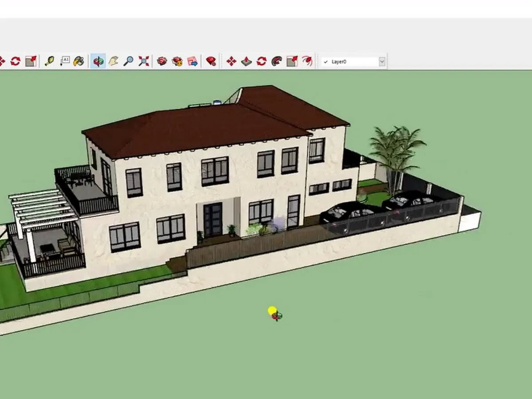Activate the Offset tool
Viewport: 532px width, 399px height.
pyautogui.click(x=307, y=61)
